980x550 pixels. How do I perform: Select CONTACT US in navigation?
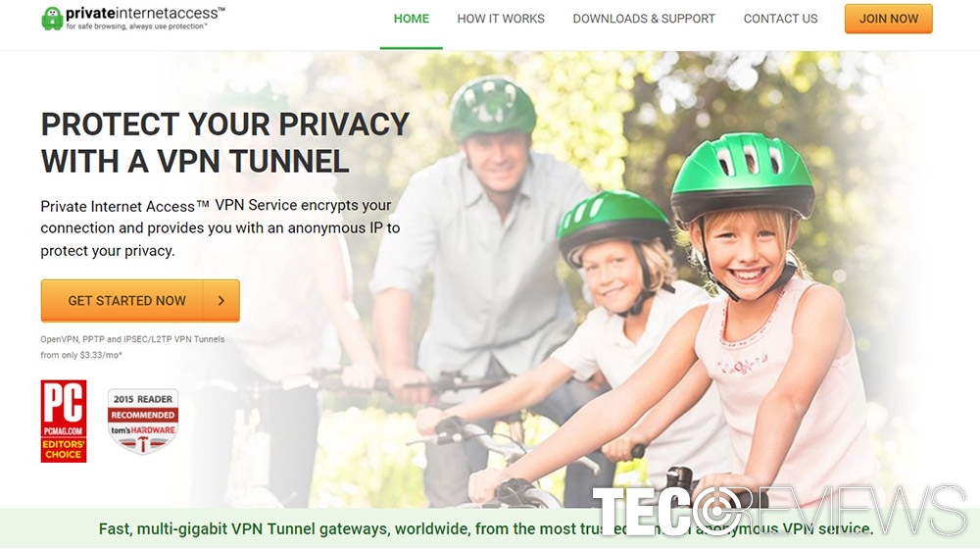click(x=781, y=19)
